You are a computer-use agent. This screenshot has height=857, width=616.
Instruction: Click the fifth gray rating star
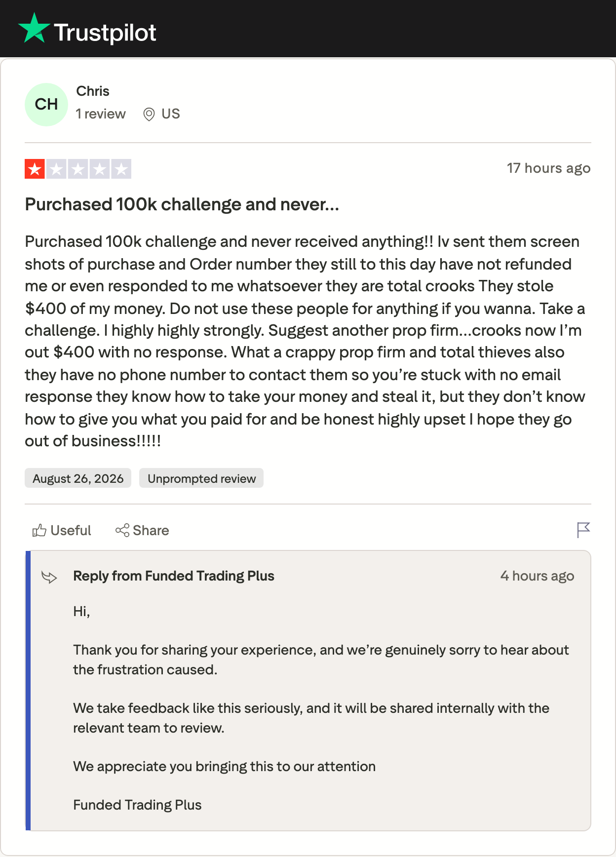[x=121, y=169]
